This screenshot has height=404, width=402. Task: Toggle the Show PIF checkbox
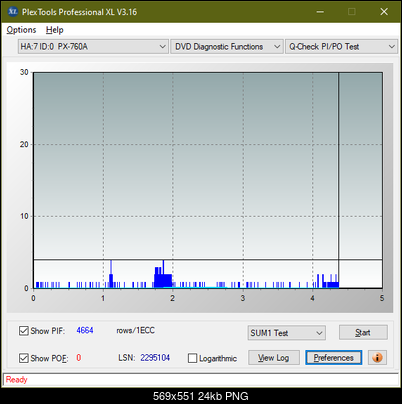pyautogui.click(x=24, y=331)
